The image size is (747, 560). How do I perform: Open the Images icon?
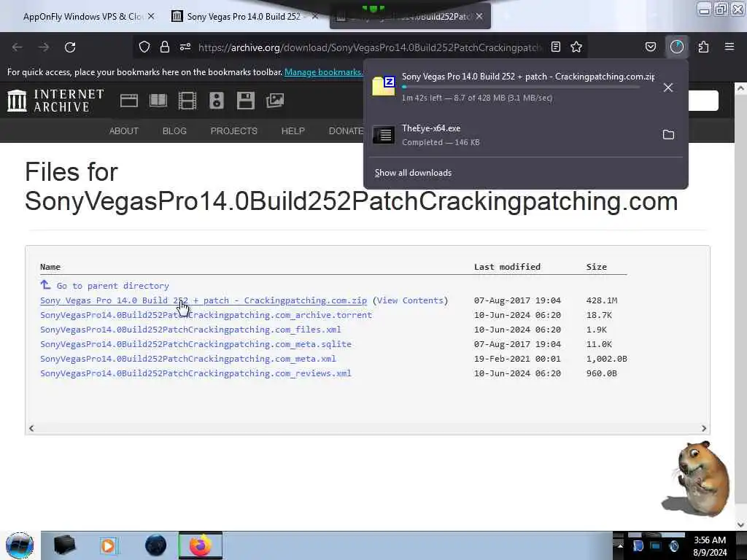click(275, 101)
